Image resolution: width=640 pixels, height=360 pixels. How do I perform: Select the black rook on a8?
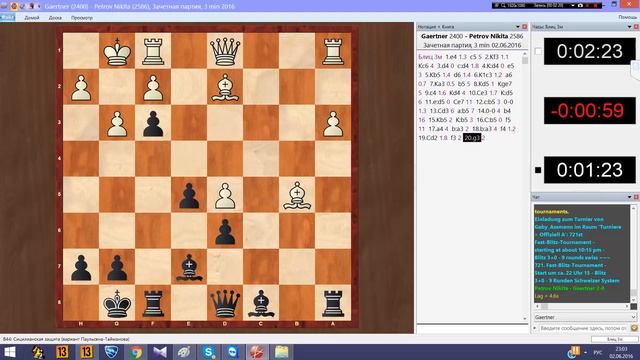coord(333,303)
